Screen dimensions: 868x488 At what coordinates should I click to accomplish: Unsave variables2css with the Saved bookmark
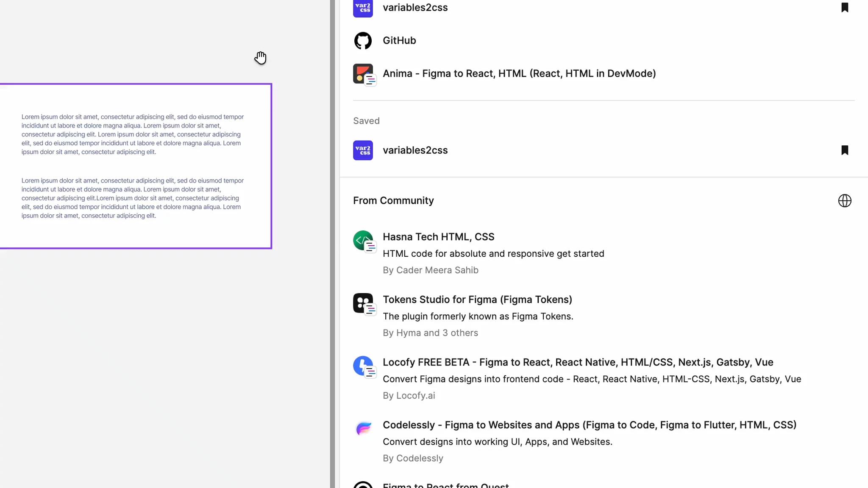[x=845, y=150]
